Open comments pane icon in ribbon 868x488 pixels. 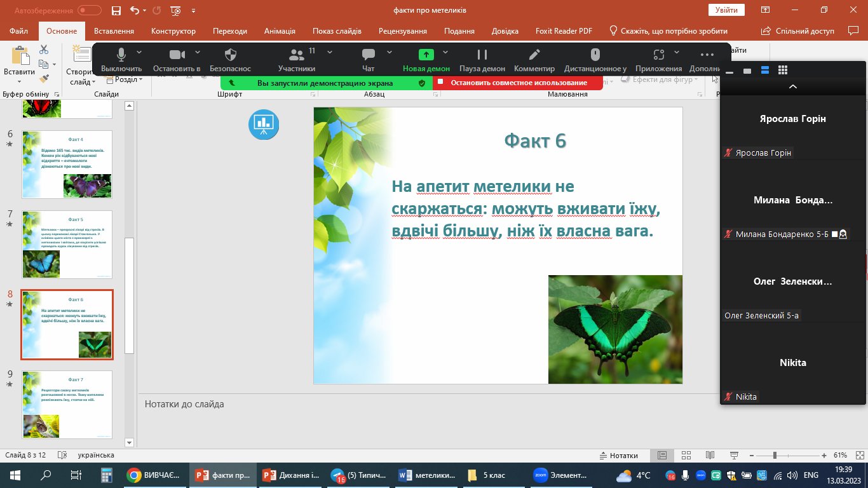(853, 30)
